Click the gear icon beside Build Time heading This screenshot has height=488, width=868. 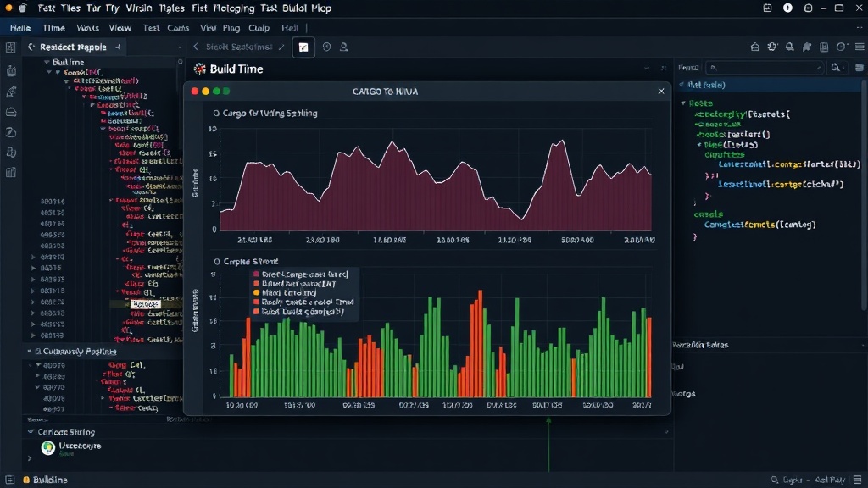200,69
